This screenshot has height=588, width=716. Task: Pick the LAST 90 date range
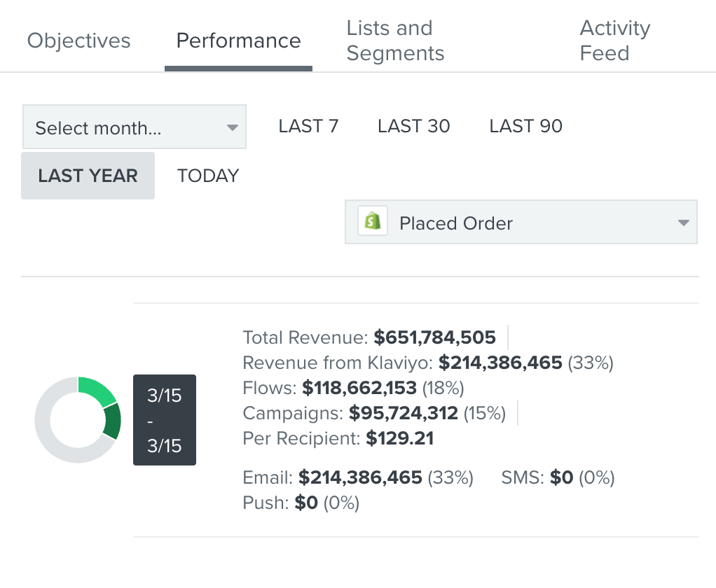click(x=525, y=126)
